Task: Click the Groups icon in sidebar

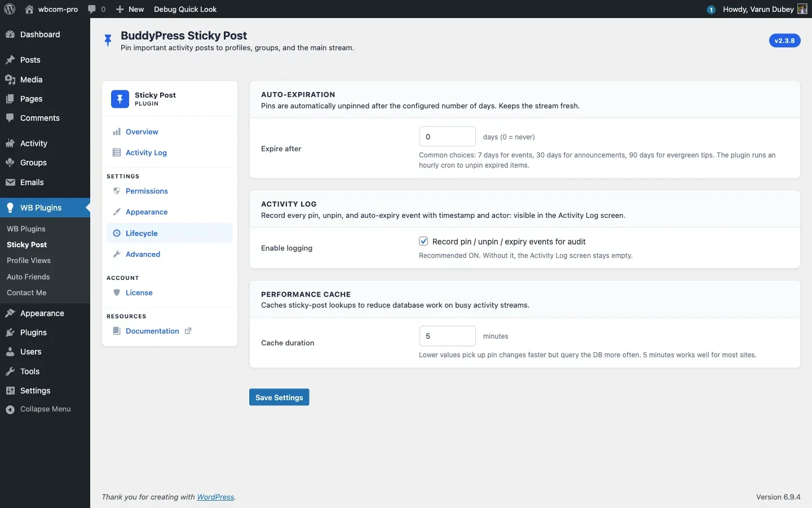Action: [x=10, y=163]
